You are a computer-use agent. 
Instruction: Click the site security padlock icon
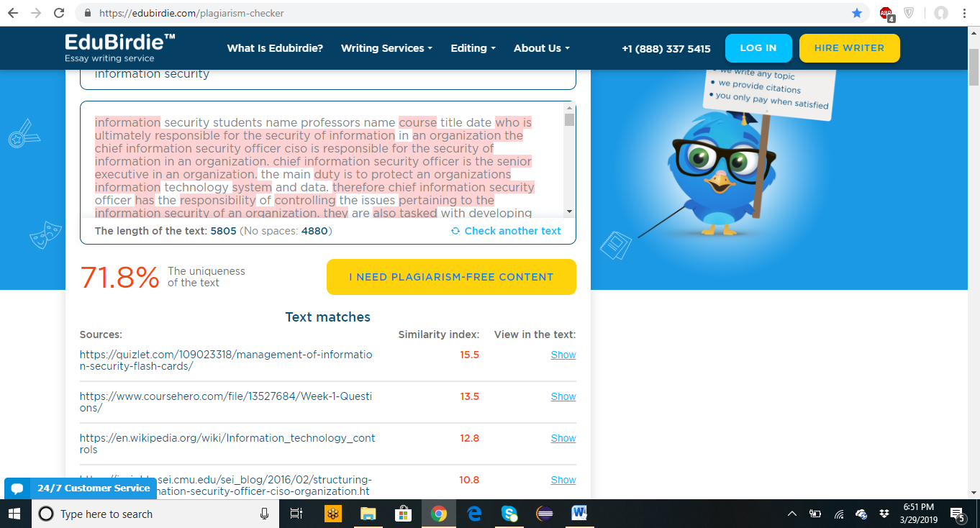(88, 13)
